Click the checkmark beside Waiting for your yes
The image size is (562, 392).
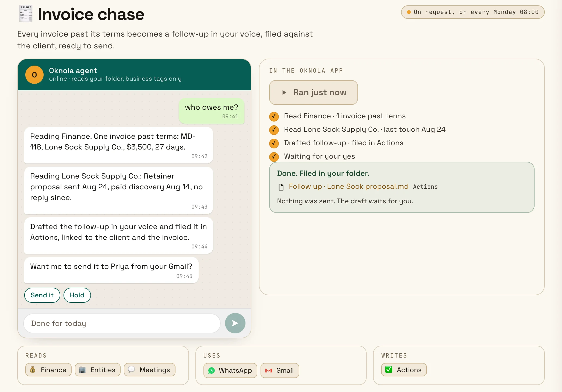[274, 157]
